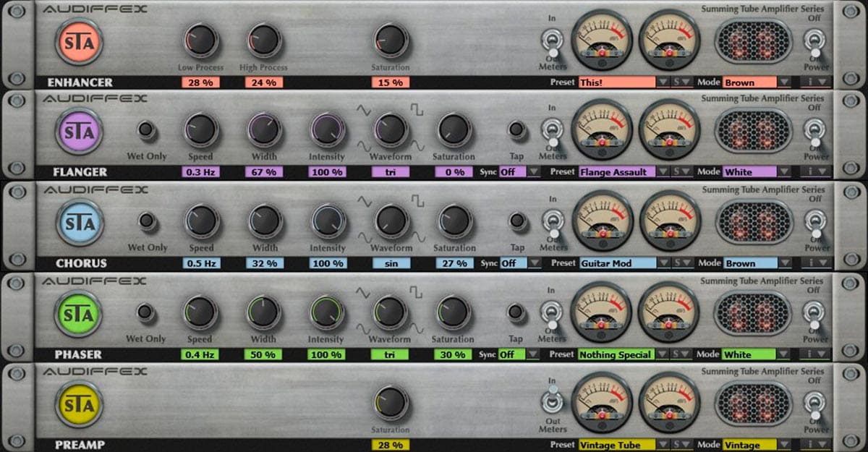The image size is (868, 452).
Task: Click the salmon STA logo on Enhancer
Action: pyautogui.click(x=80, y=41)
